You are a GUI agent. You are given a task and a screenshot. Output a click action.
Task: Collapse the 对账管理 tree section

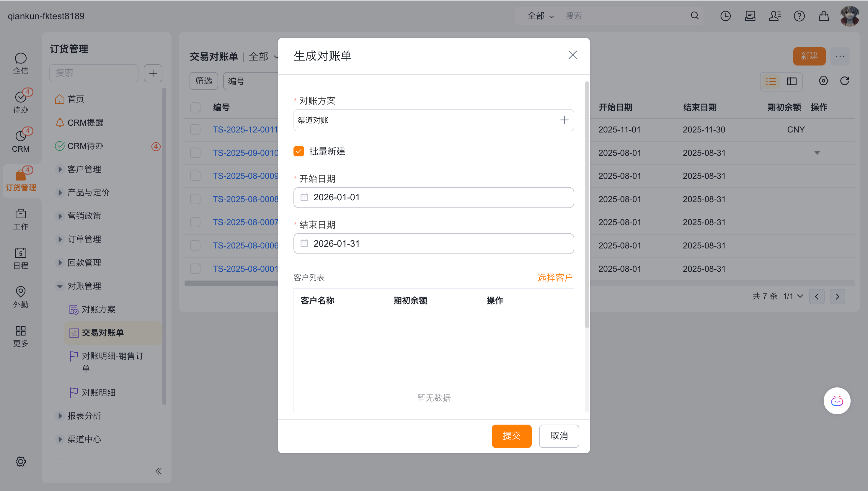60,286
